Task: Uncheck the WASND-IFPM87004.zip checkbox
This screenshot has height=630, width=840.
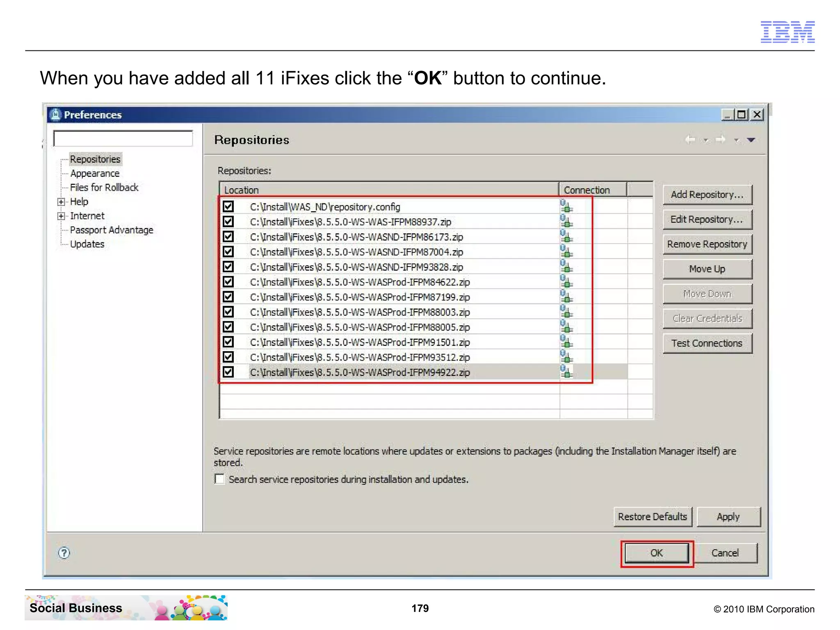Action: click(228, 251)
